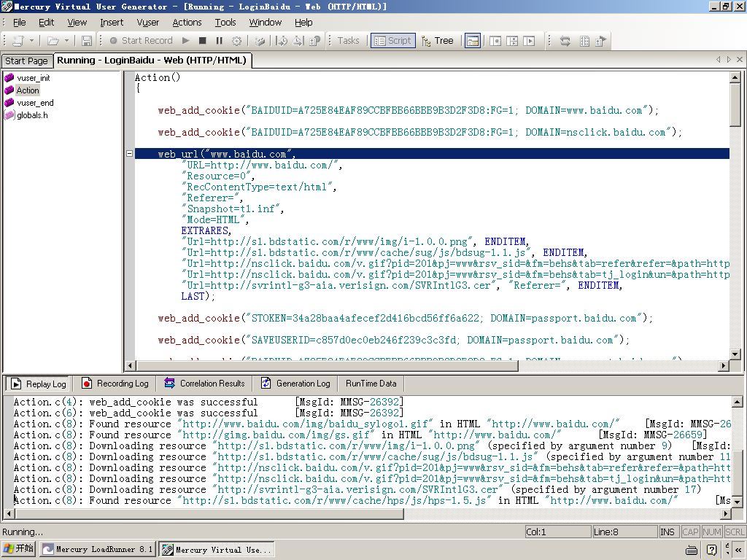Screen dimensions: 747x560
Task: Click the Run (play) toolbar button
Action: click(x=186, y=41)
